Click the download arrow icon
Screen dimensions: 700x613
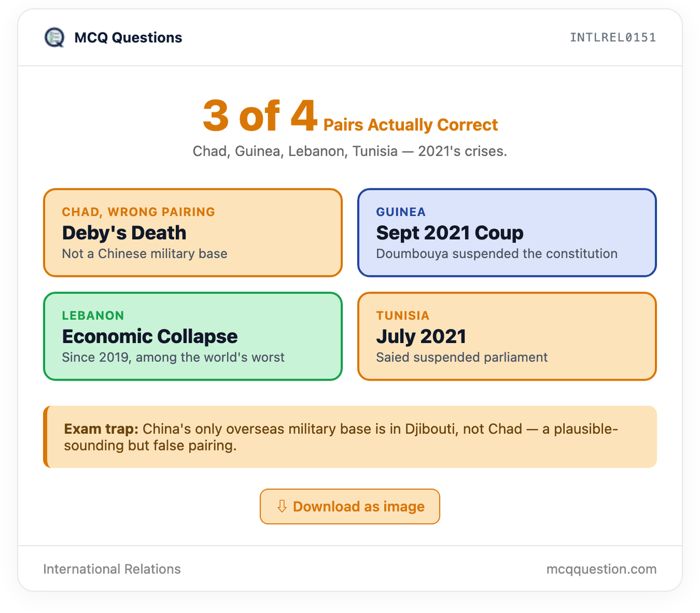click(x=282, y=506)
